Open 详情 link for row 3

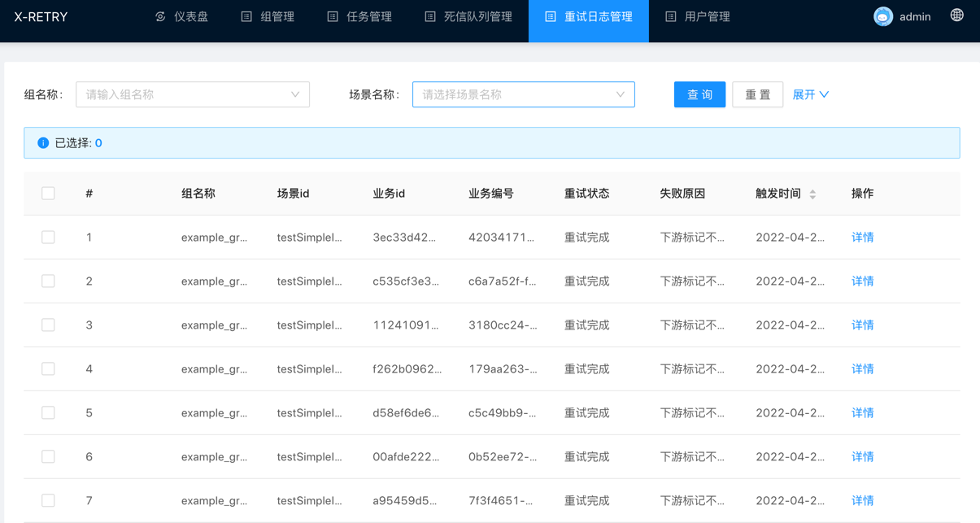tap(862, 325)
